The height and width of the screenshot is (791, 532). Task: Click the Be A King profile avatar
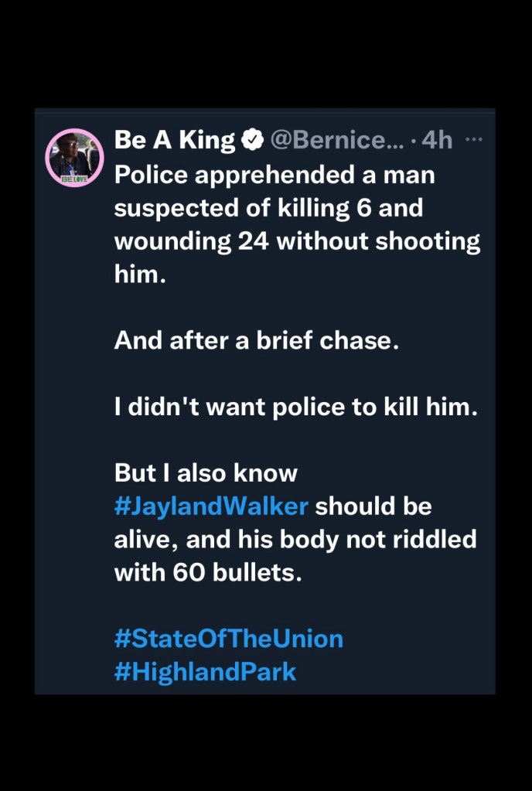click(75, 155)
